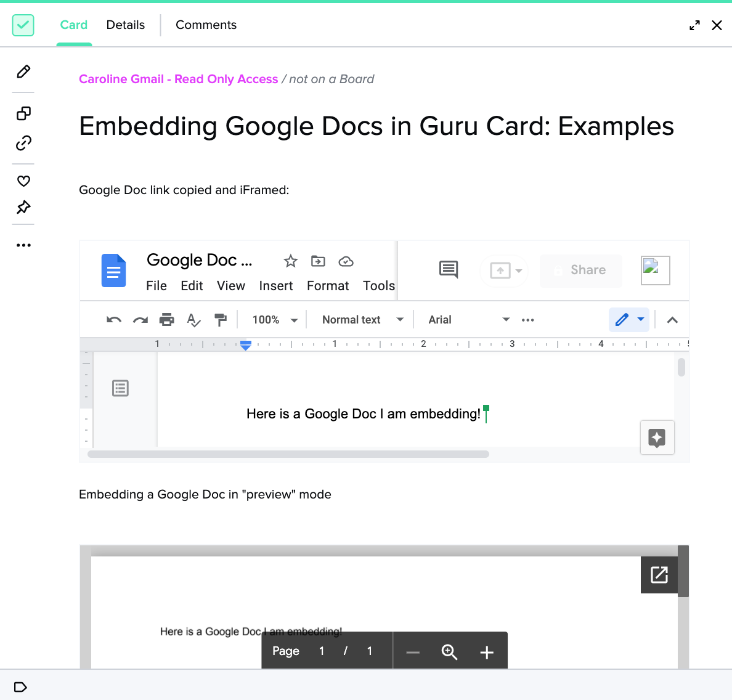
Task: Star the Google Doc
Action: point(290,261)
